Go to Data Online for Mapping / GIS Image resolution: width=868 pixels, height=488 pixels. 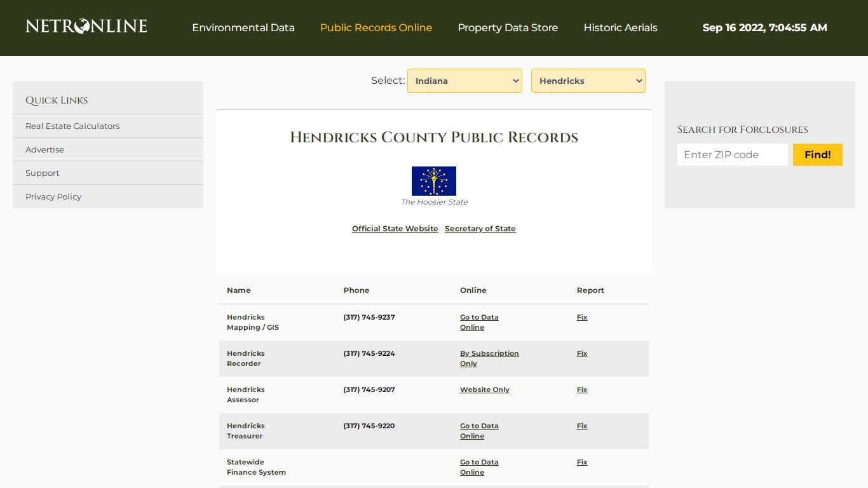click(479, 322)
